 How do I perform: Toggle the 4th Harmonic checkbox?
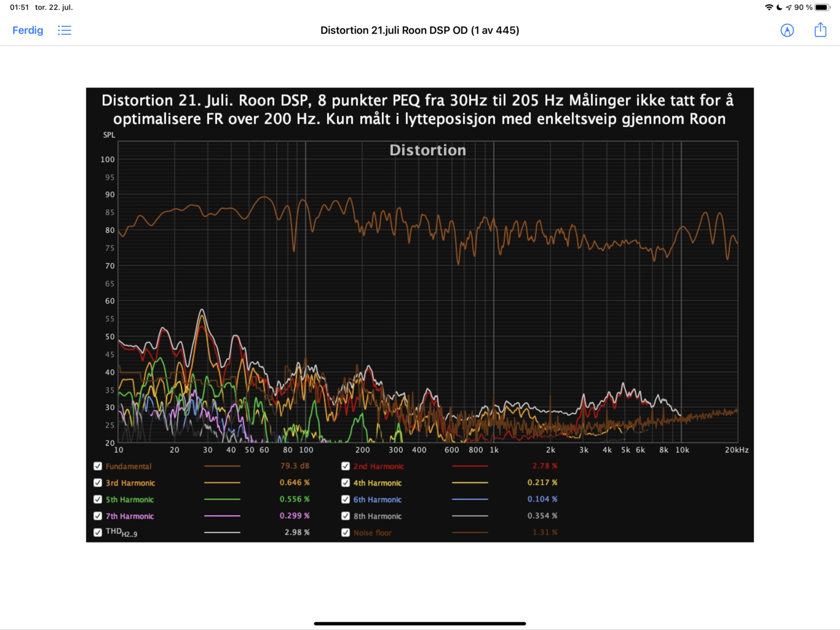point(346,483)
